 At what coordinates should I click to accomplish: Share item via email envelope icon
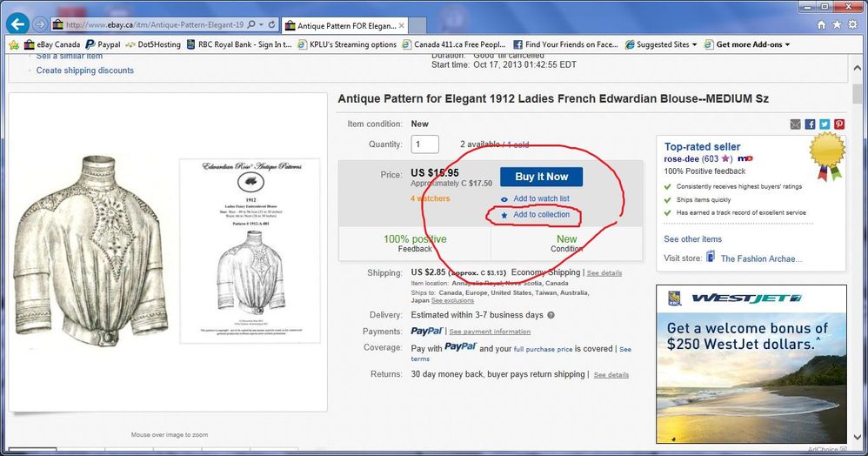[796, 124]
